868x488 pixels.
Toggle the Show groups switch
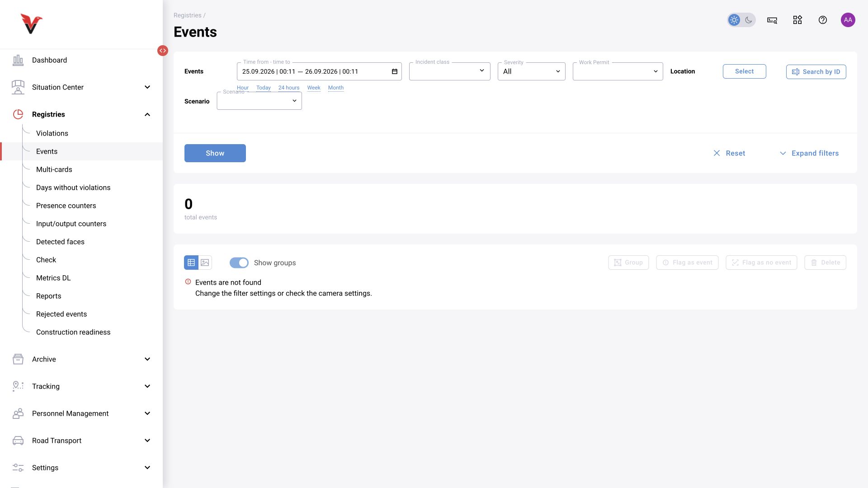pyautogui.click(x=239, y=263)
